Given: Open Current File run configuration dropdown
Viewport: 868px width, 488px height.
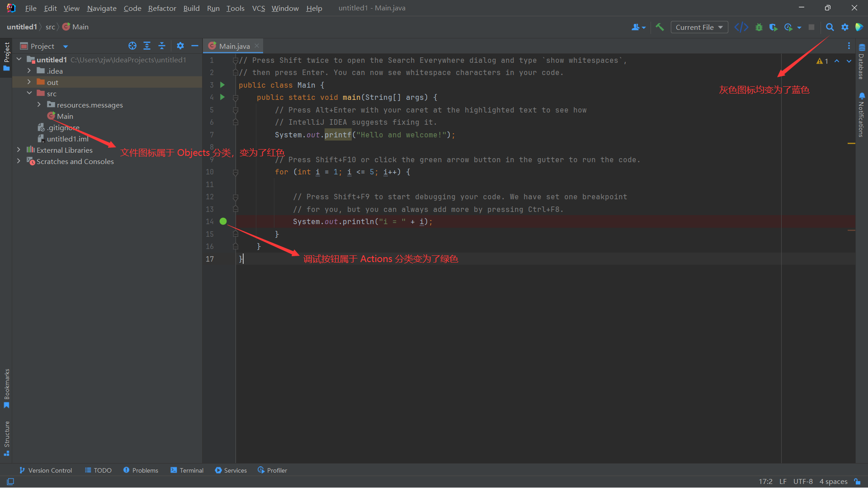Looking at the screenshot, I should tap(699, 27).
